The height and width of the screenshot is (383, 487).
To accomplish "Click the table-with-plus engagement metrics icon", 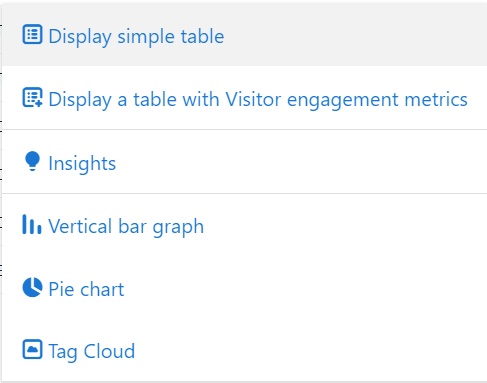I will point(32,97).
